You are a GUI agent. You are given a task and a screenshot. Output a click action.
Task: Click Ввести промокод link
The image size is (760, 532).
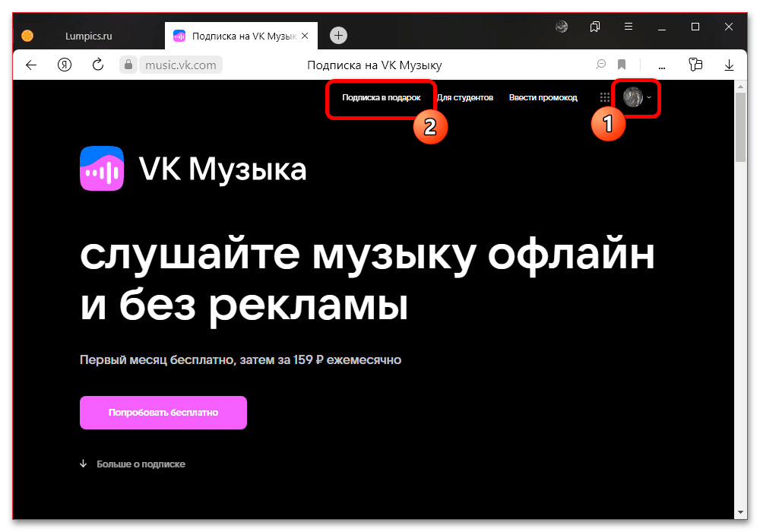point(543,97)
